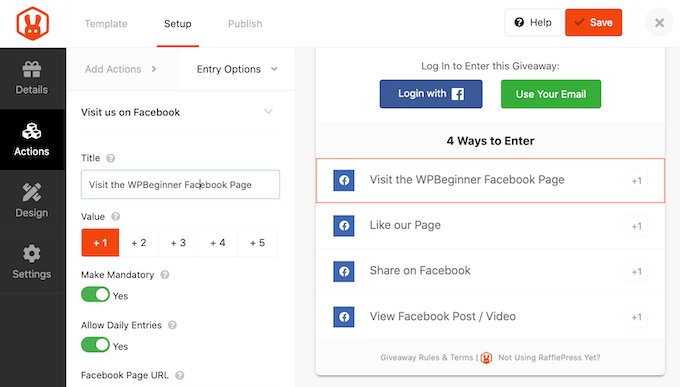Close the giveaway builder with X
The width and height of the screenshot is (680, 387).
click(x=659, y=23)
